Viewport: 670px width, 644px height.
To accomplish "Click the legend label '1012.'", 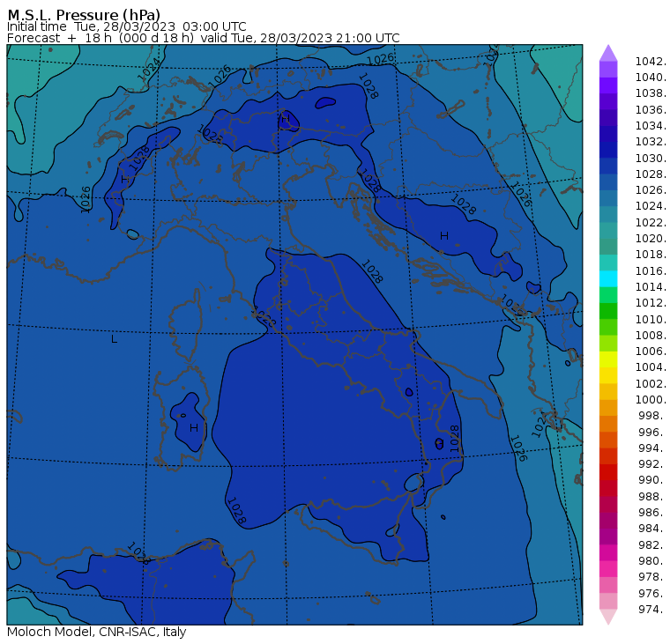I will pos(651,303).
